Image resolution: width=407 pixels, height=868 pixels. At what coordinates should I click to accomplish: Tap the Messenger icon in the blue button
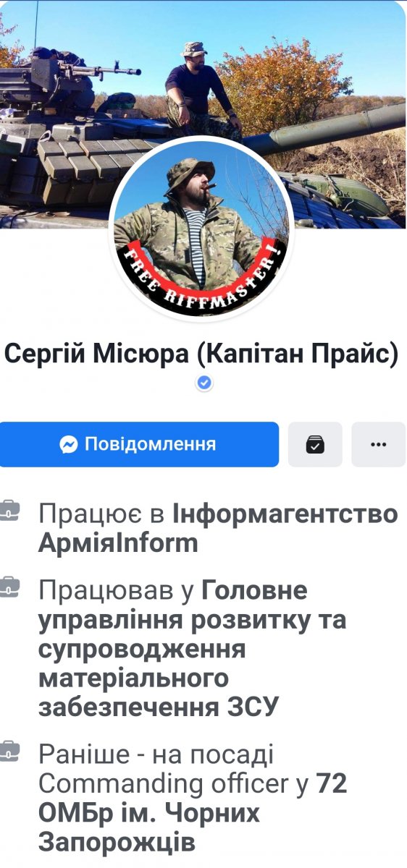point(69,444)
